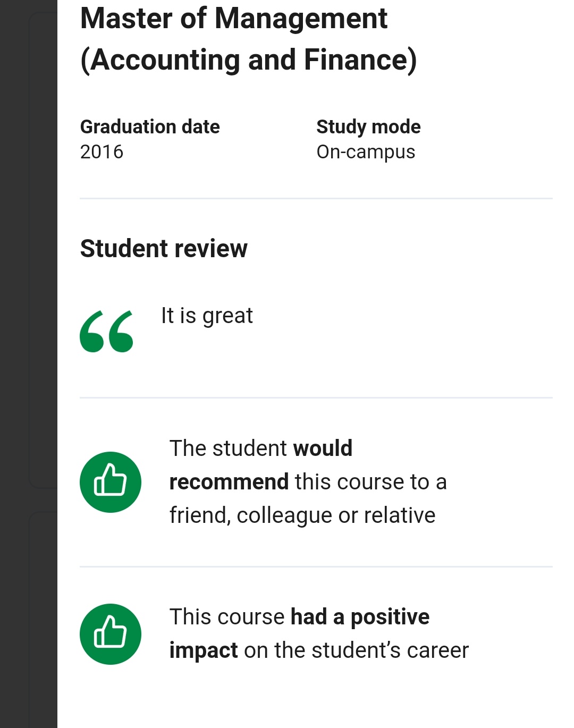Viewport: 574px width, 728px height.
Task: Select the 'Master of Management' title line
Action: coord(234,18)
